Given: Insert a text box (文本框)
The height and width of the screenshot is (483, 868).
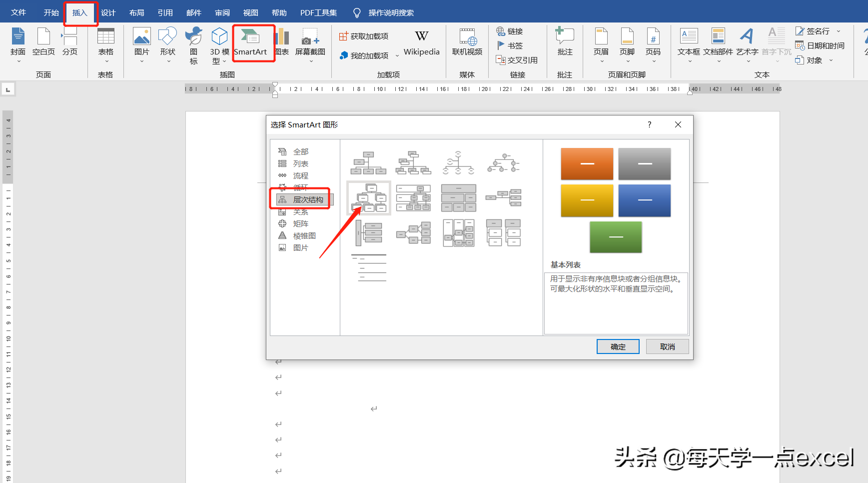Looking at the screenshot, I should (689, 45).
